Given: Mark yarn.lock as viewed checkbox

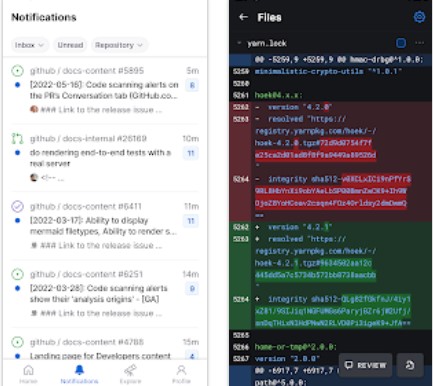Looking at the screenshot, I should click(401, 43).
